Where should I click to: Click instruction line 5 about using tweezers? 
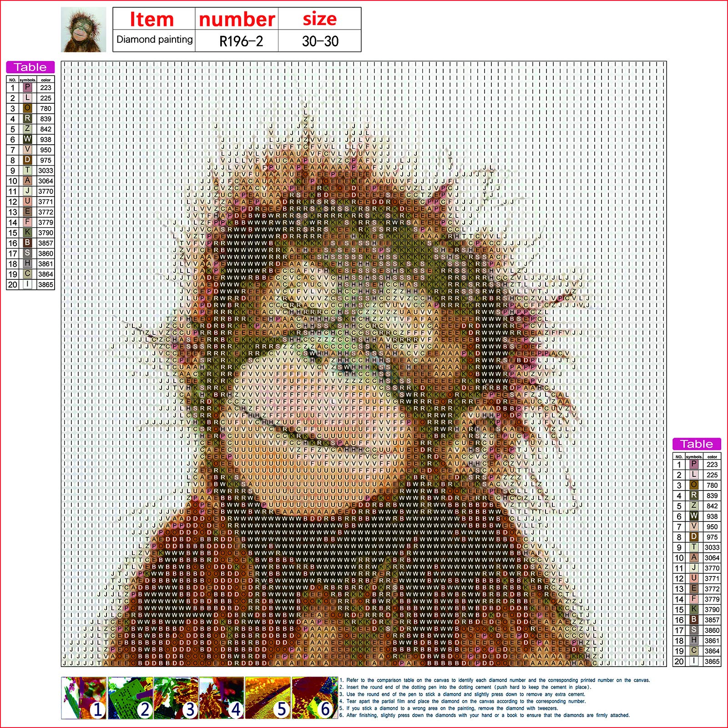[448, 708]
